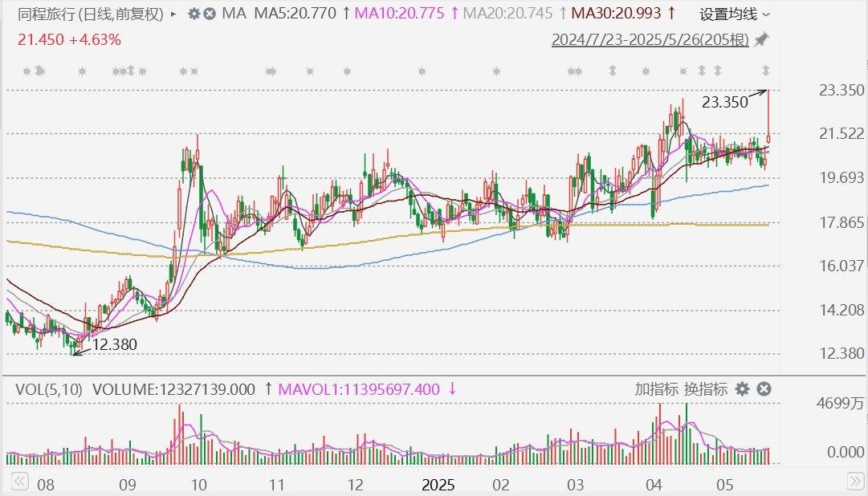Click 加指标 to add an indicator
The width and height of the screenshot is (868, 496).
tap(656, 389)
